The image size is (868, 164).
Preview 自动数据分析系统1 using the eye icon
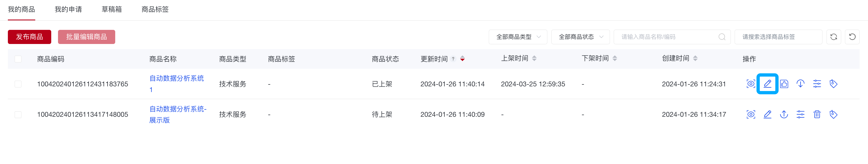coord(751,84)
